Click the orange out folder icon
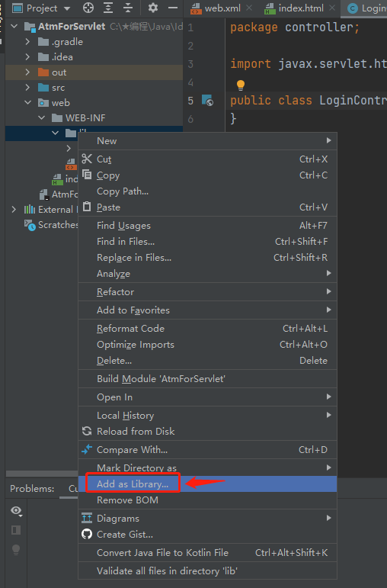This screenshot has width=387, height=588. (43, 72)
